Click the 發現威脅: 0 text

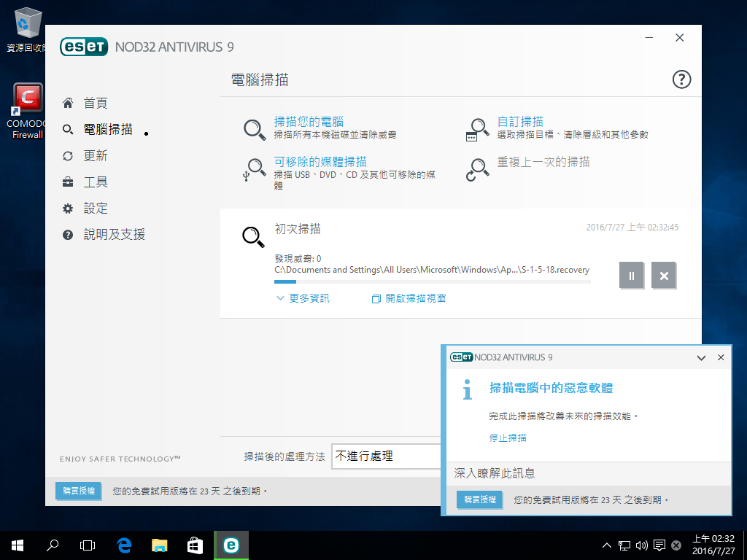298,259
